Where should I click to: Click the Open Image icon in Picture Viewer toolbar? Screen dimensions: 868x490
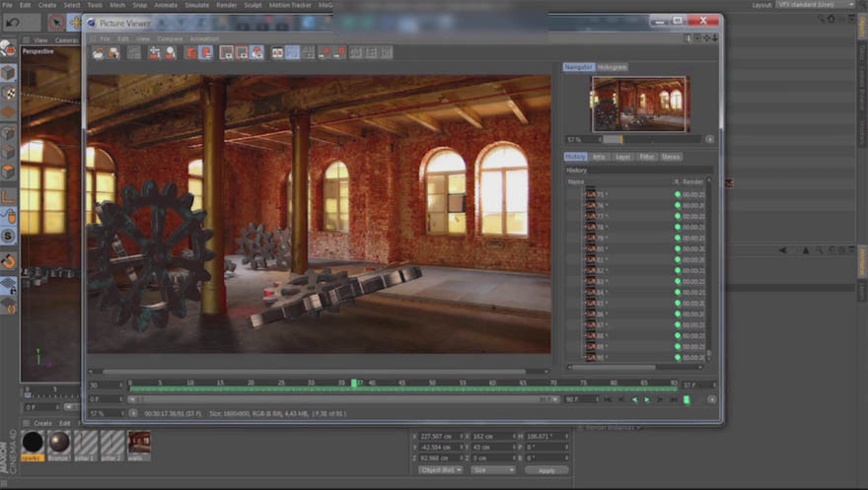coord(98,52)
